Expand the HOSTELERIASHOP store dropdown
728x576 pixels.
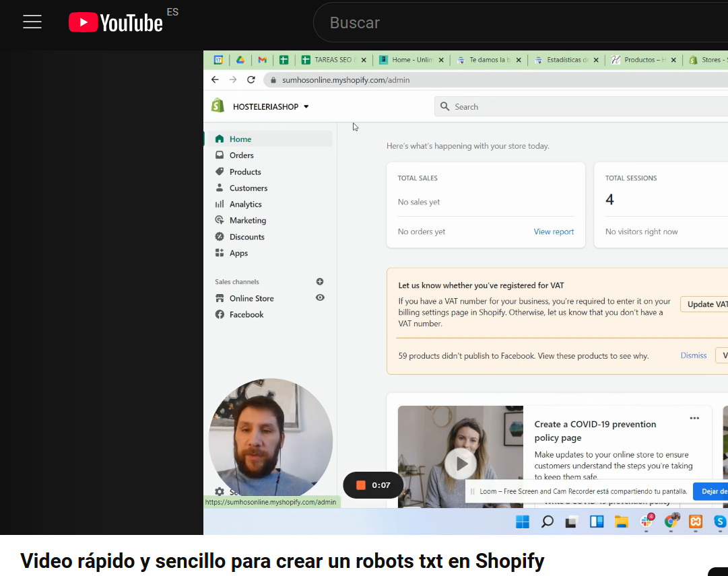point(271,107)
